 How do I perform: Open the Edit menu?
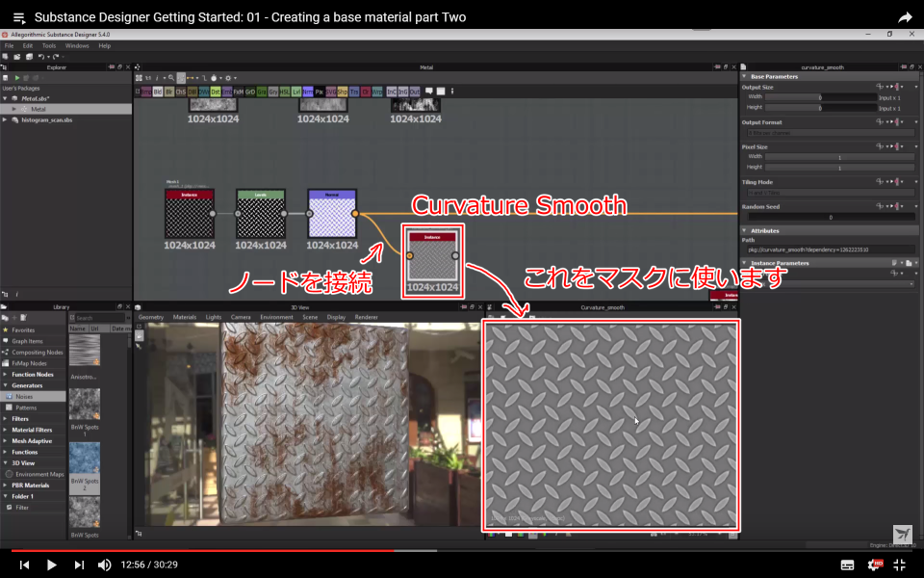coord(28,45)
